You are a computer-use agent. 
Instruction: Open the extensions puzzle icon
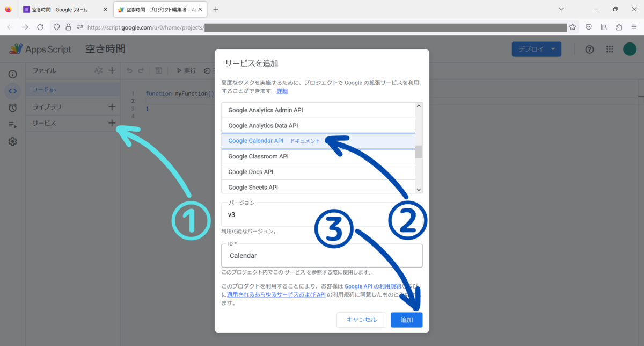(x=619, y=27)
